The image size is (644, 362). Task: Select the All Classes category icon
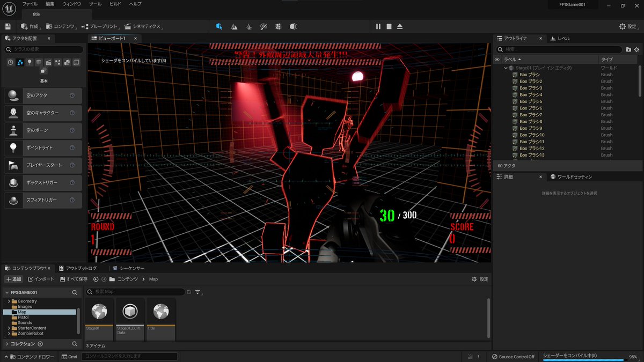[43, 71]
